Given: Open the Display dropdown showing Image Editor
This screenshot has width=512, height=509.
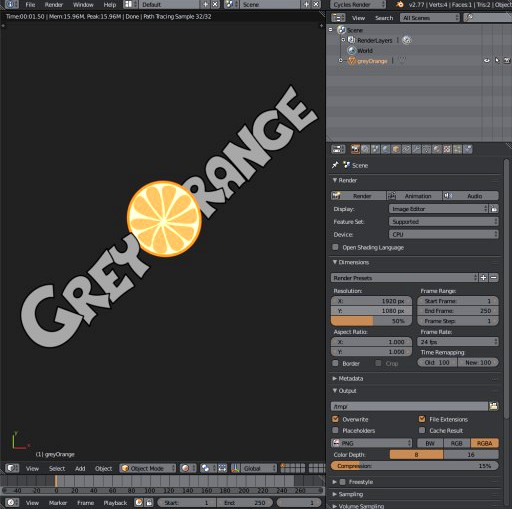Looking at the screenshot, I should click(x=438, y=209).
